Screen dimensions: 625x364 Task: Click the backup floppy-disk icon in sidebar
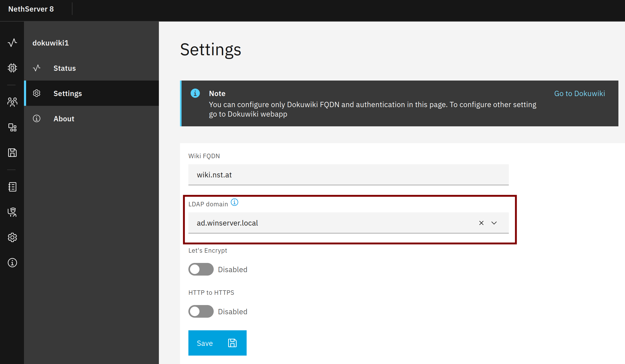pyautogui.click(x=12, y=153)
